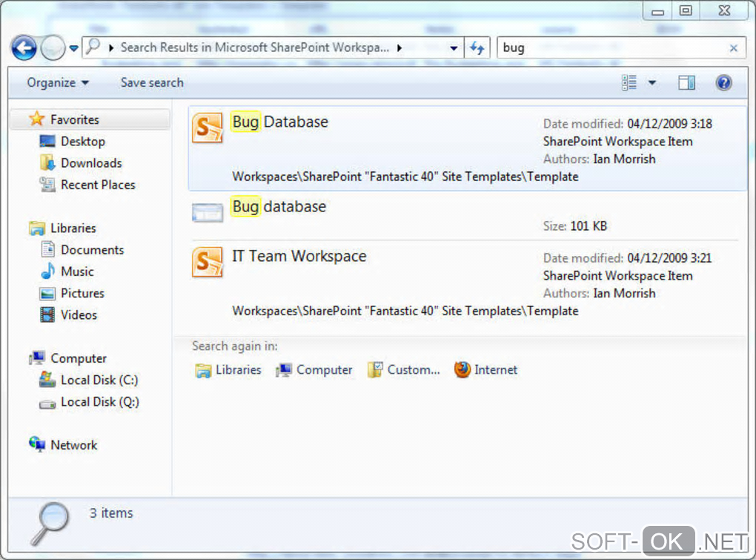756x560 pixels.
Task: Select the Bug Database SharePoint result title
Action: (279, 122)
